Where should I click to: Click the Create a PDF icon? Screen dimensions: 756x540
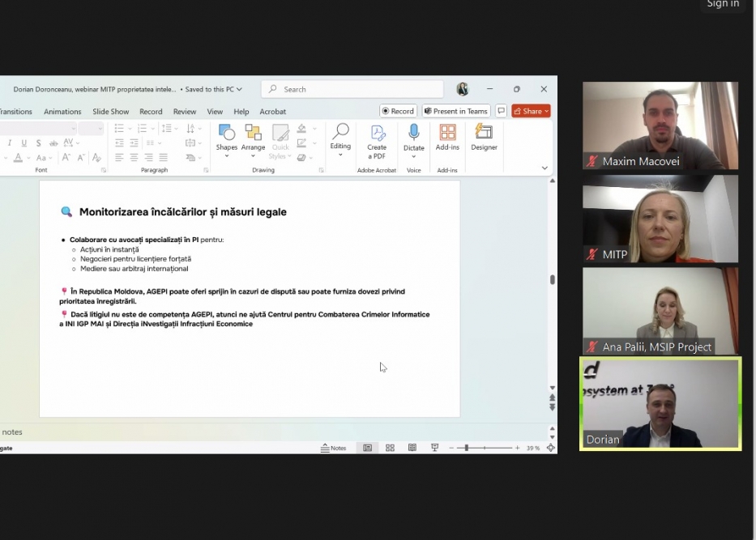(377, 140)
